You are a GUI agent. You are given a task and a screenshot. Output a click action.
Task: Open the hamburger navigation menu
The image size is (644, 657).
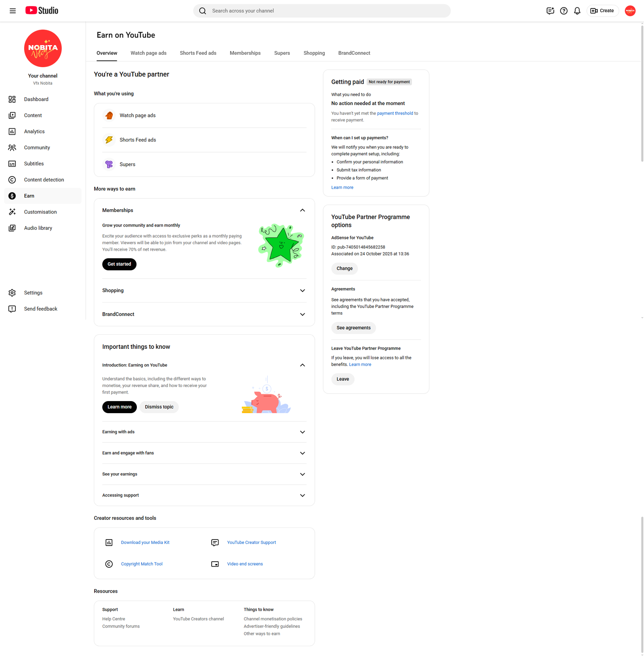12,11
